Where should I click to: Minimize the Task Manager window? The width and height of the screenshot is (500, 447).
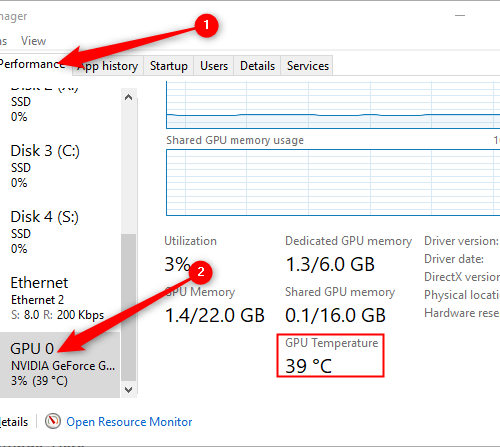(460, 16)
